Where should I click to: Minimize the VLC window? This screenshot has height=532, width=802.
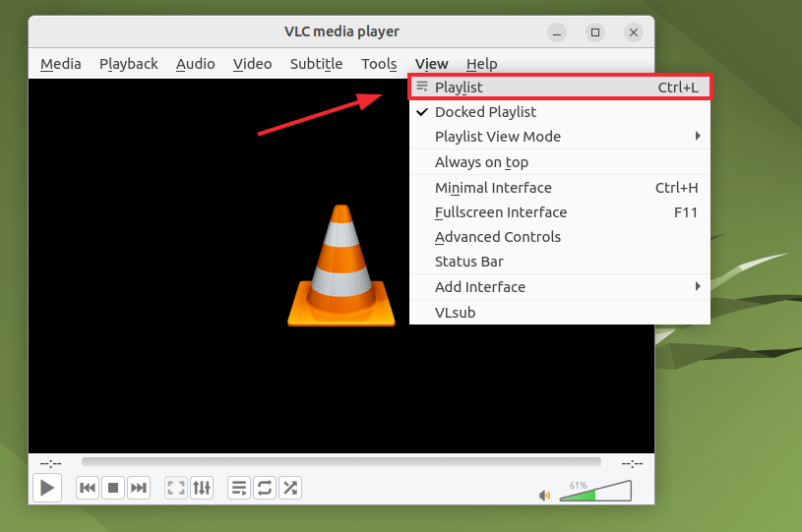coord(557,32)
